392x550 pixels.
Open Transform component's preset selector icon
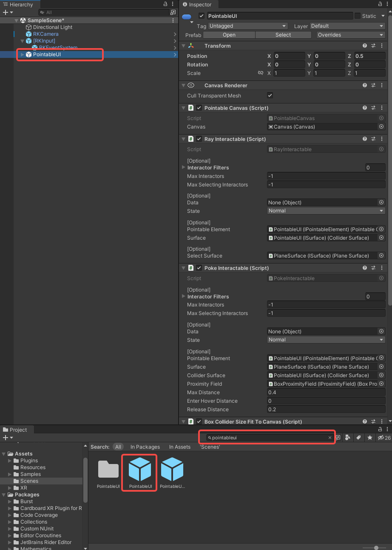[373, 46]
